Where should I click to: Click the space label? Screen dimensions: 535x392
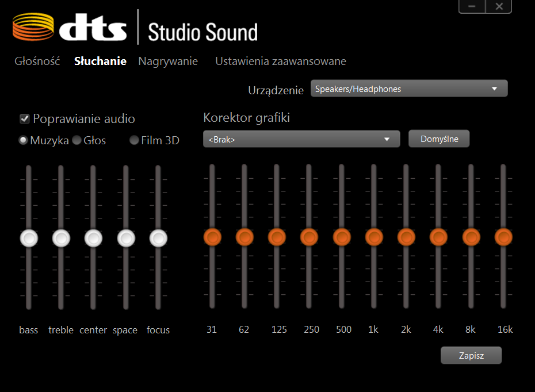point(125,330)
